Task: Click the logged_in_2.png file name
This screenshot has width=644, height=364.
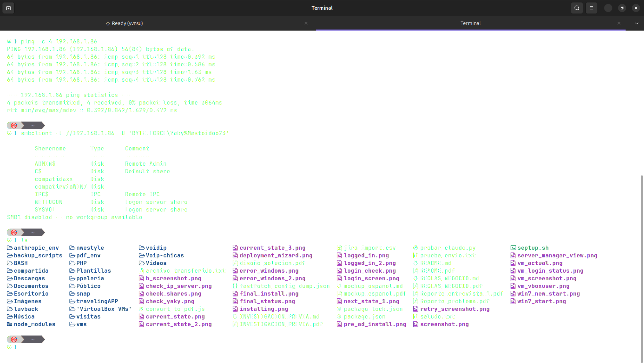Action: pyautogui.click(x=370, y=263)
